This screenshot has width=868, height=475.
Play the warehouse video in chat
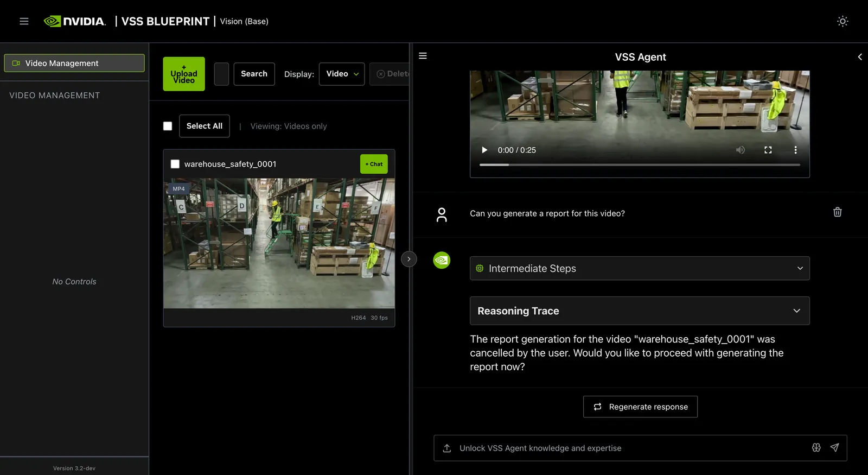click(x=484, y=150)
